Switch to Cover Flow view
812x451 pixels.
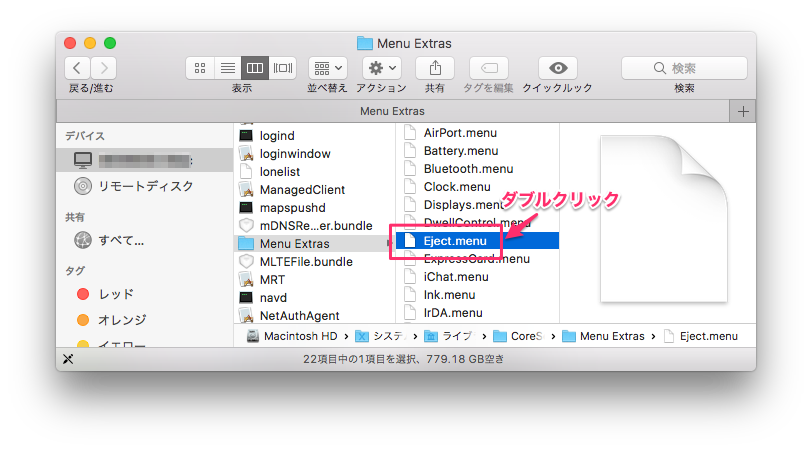coord(283,68)
